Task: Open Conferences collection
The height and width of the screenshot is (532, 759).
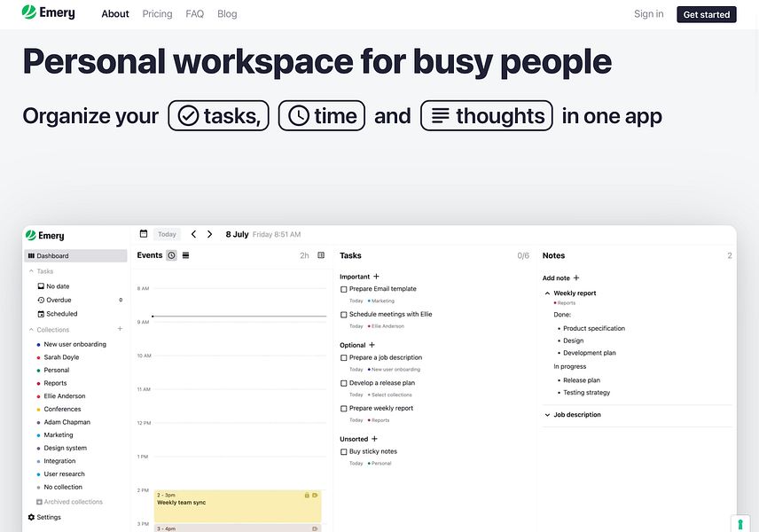Action: click(x=62, y=409)
